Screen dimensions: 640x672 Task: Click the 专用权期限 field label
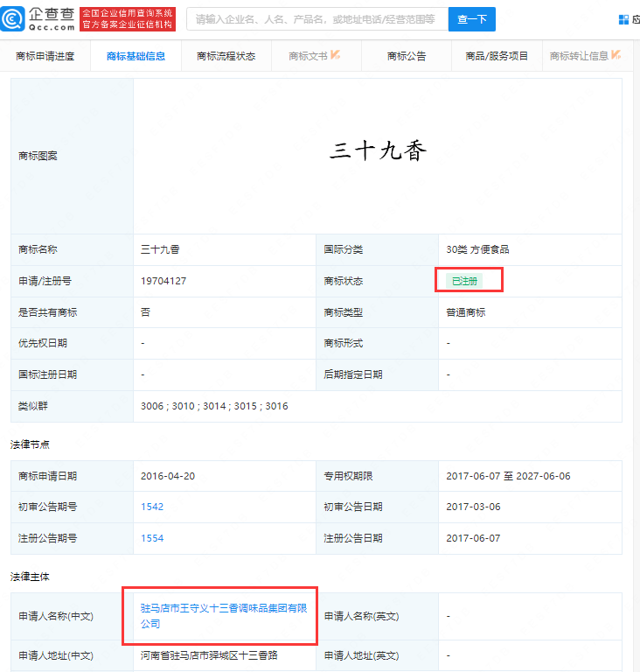click(348, 476)
